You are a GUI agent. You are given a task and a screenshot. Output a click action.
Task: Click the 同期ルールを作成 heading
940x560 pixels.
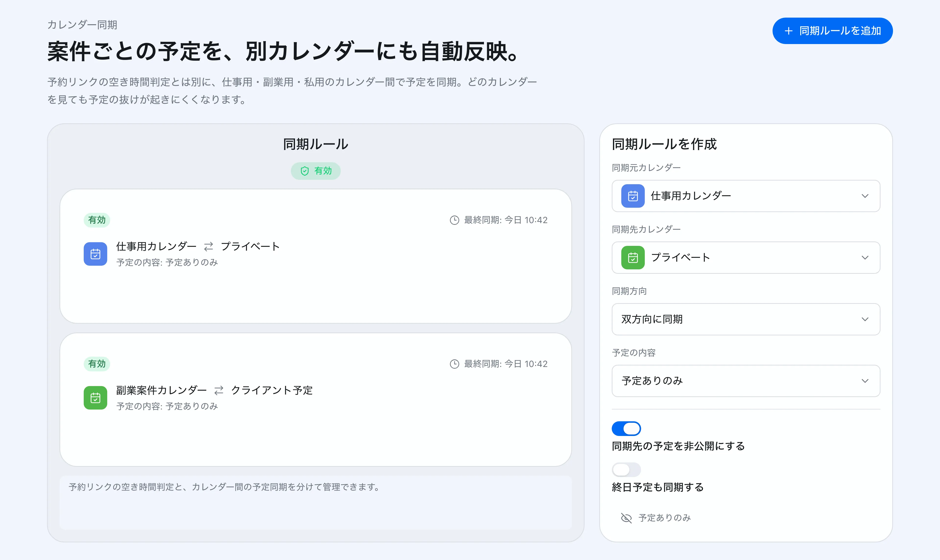pos(664,144)
